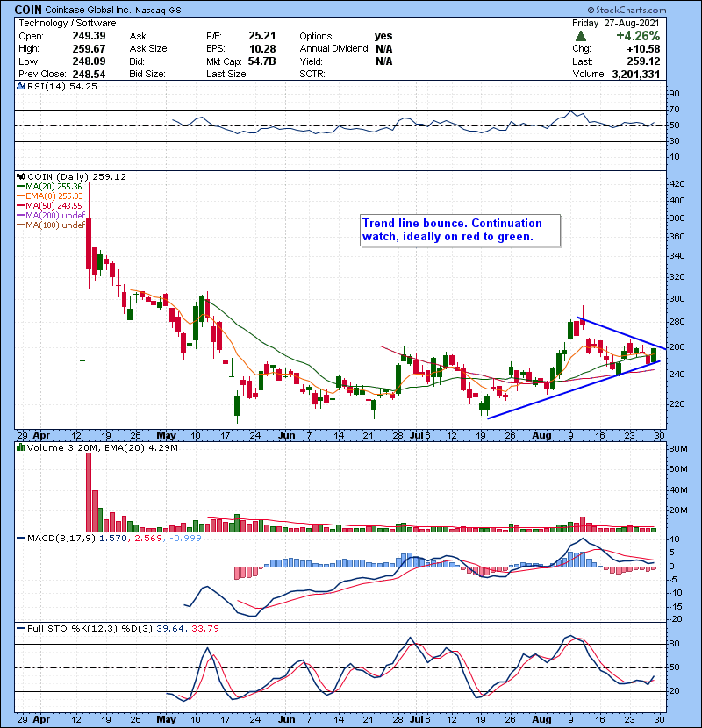Select the Open value 249.39

coord(89,36)
